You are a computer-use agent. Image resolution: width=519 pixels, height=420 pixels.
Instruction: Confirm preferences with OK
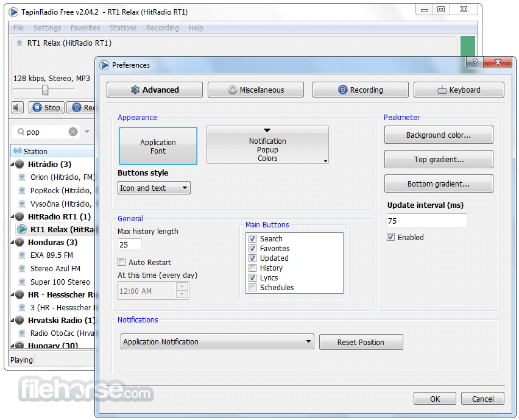click(x=435, y=399)
